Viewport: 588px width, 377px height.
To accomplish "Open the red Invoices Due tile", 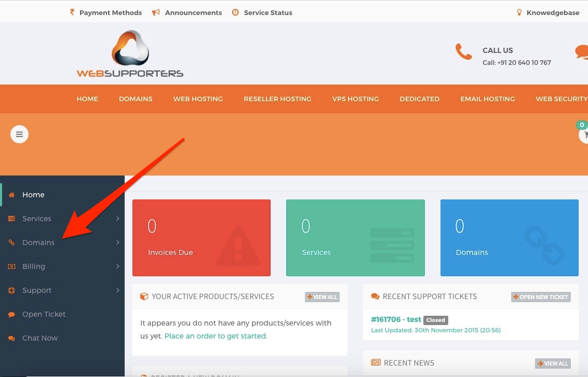I will pos(202,238).
